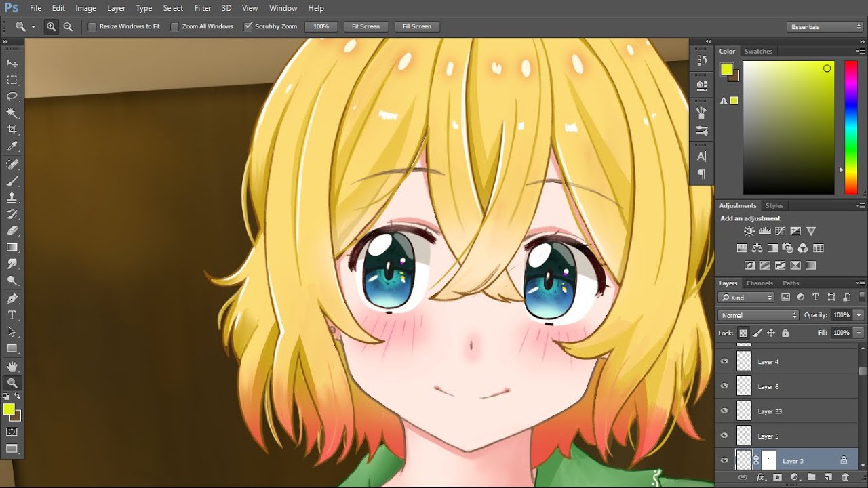The image size is (868, 488).
Task: Add a Curves adjustment
Action: tap(781, 231)
